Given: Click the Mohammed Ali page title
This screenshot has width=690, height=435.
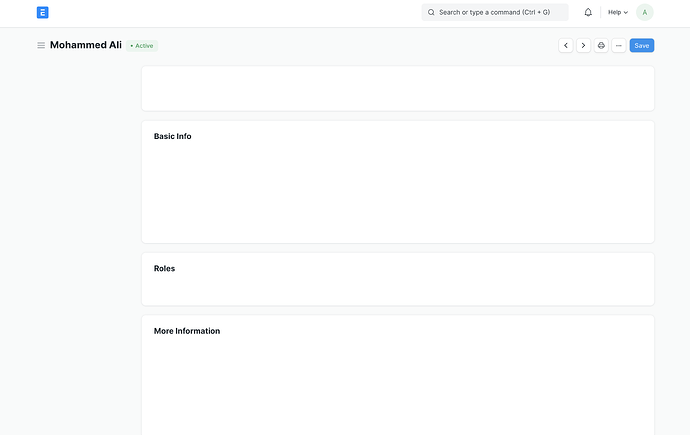Looking at the screenshot, I should (x=85, y=45).
